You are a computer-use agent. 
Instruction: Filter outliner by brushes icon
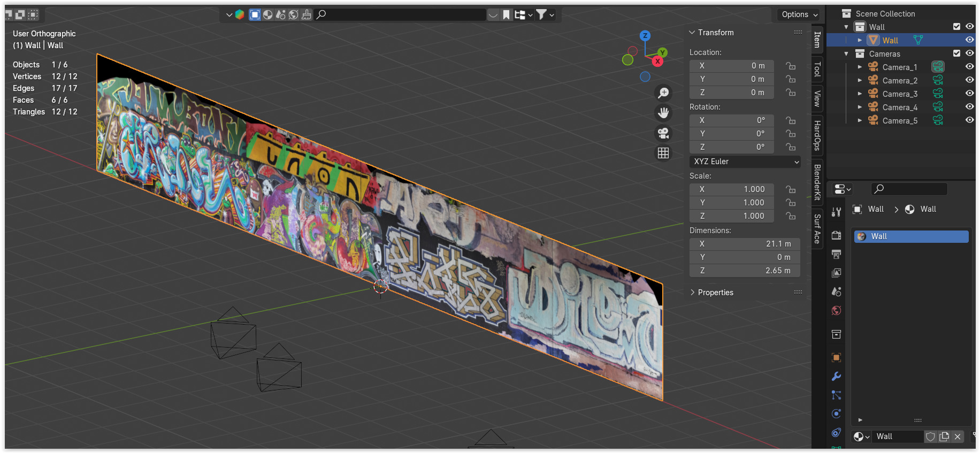[306, 14]
